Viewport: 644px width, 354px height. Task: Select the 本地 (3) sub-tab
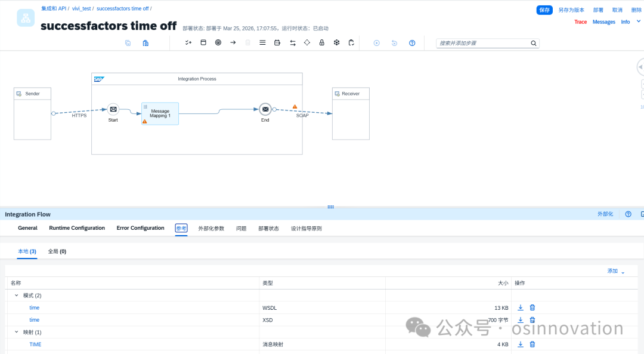pyautogui.click(x=27, y=251)
